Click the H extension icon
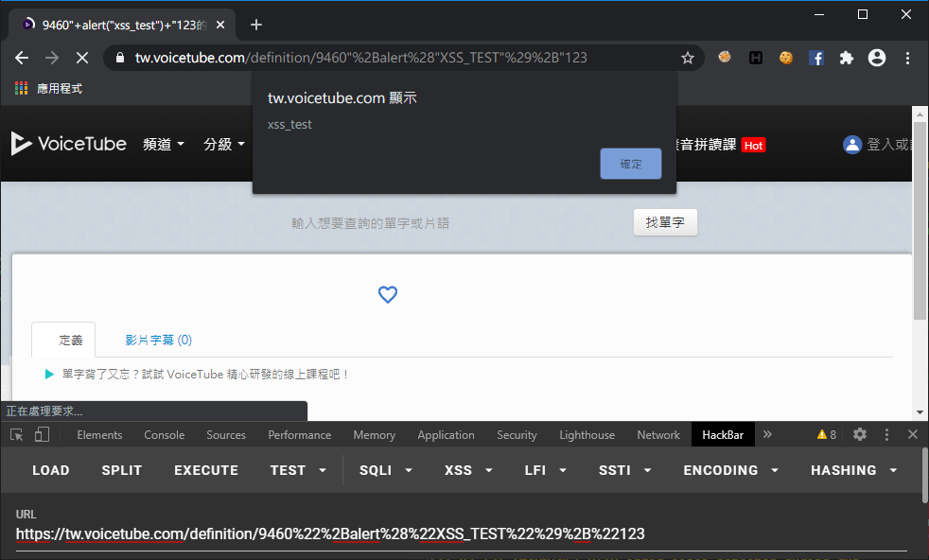 point(756,58)
